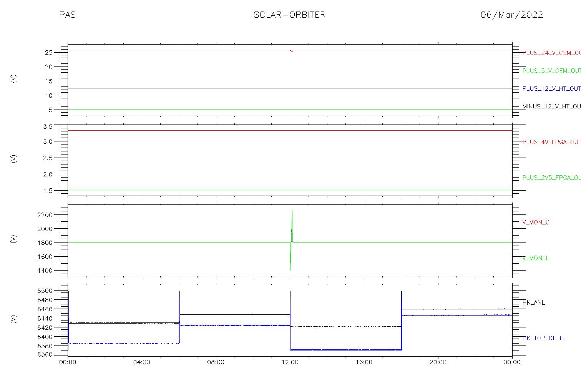Image resolution: width=581 pixels, height=392 pixels.
Task: Select the 6460 axis tick label
Action: (45, 309)
